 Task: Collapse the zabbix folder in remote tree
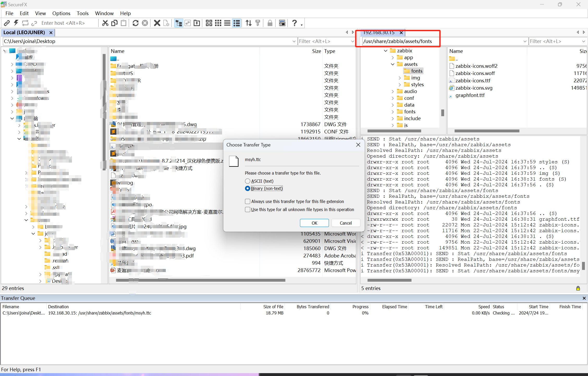point(386,51)
